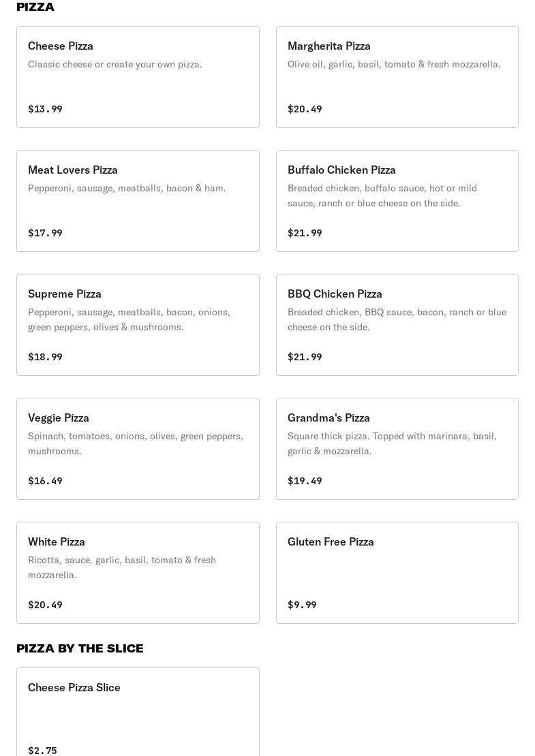Click Supreme Pizza's topping description text
535x756 pixels.
(x=129, y=319)
